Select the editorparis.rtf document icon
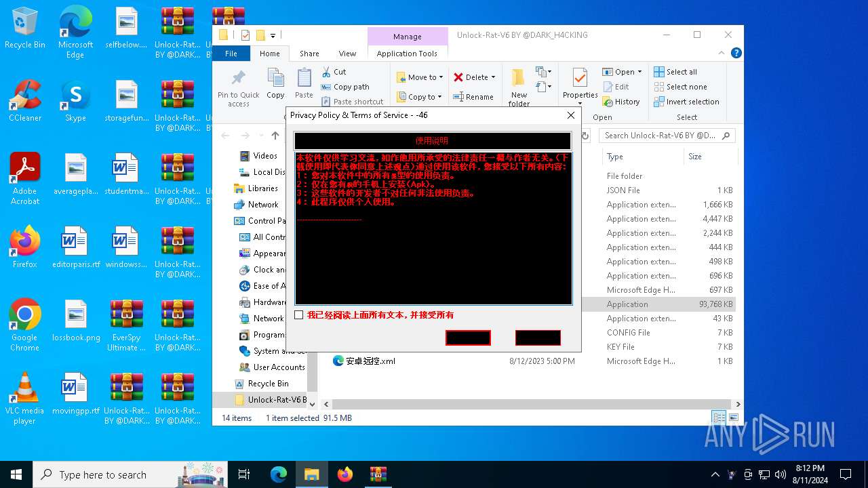868x488 pixels. [x=76, y=247]
